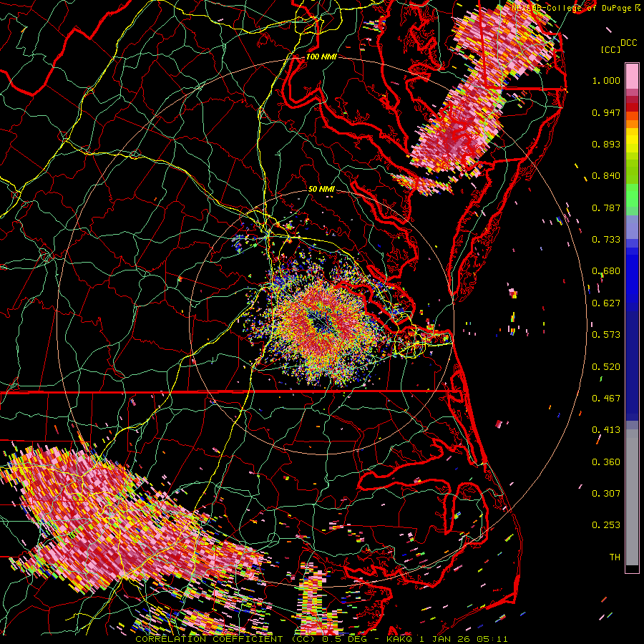Click the DCC label above the color scale
The width and height of the screenshot is (644, 644).
pos(629,43)
